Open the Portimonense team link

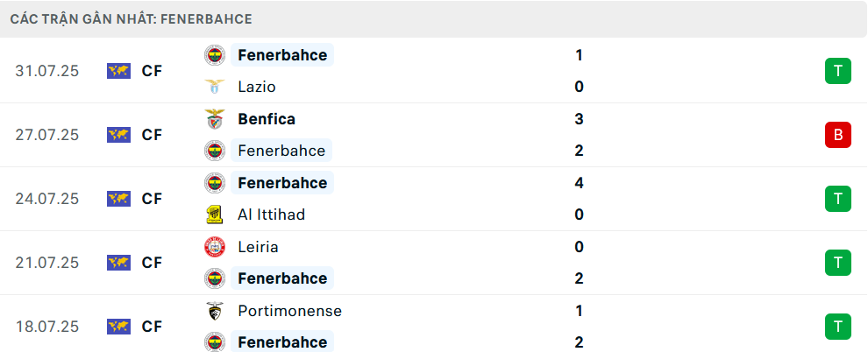289,311
